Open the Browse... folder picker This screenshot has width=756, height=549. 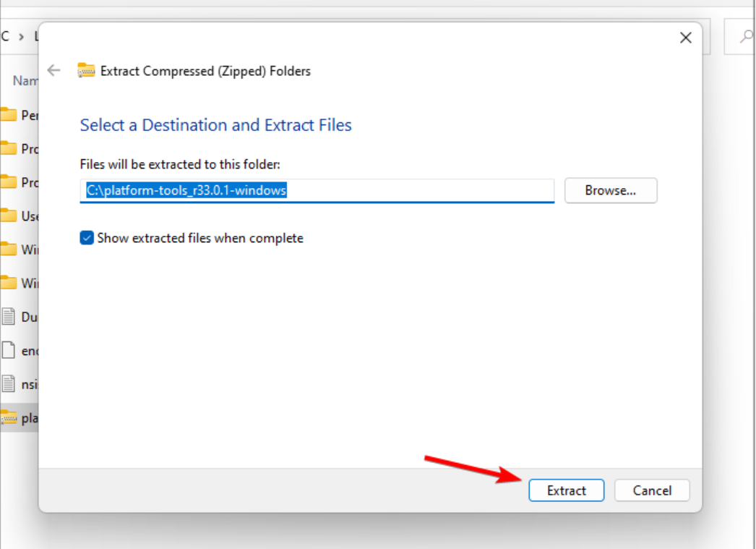click(x=611, y=190)
